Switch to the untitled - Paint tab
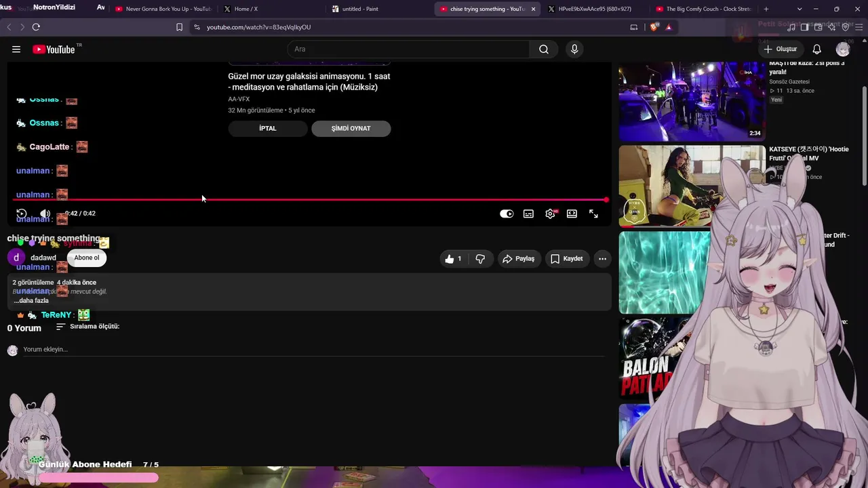 click(x=380, y=9)
